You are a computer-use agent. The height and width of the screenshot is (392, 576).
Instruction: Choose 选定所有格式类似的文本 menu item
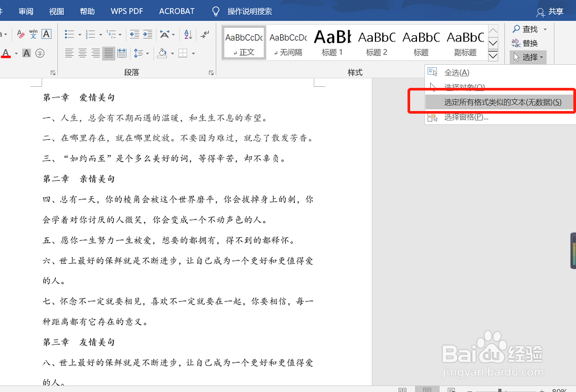(500, 102)
